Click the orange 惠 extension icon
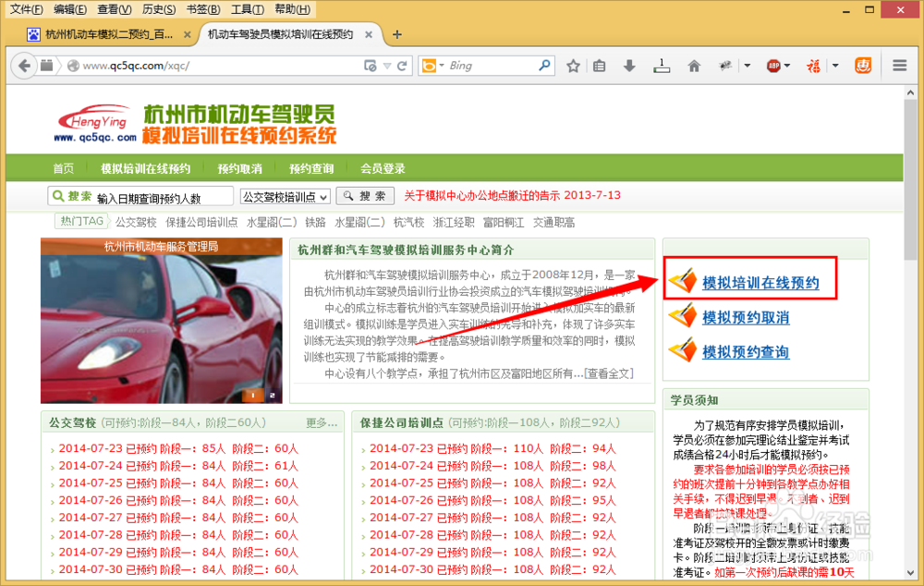The width and height of the screenshot is (924, 586). click(863, 66)
